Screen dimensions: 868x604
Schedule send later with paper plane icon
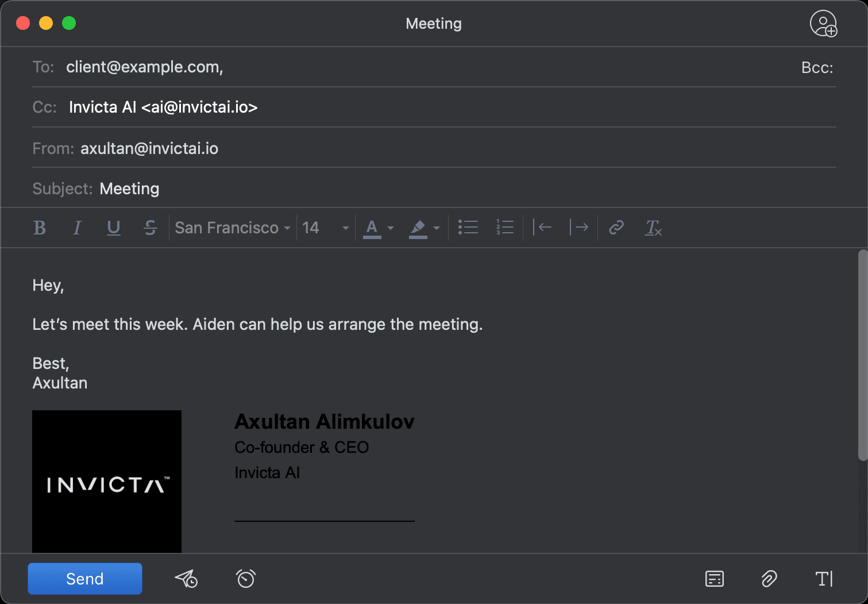186,579
